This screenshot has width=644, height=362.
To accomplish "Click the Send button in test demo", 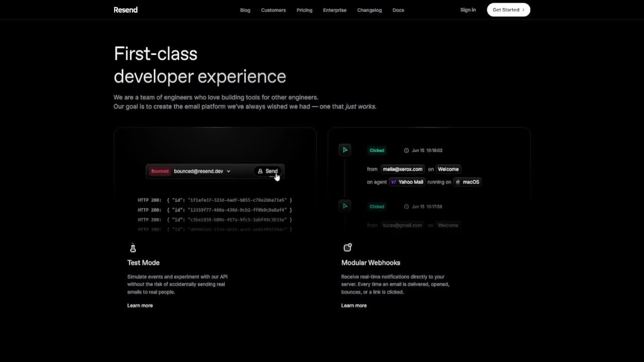I will click(268, 171).
